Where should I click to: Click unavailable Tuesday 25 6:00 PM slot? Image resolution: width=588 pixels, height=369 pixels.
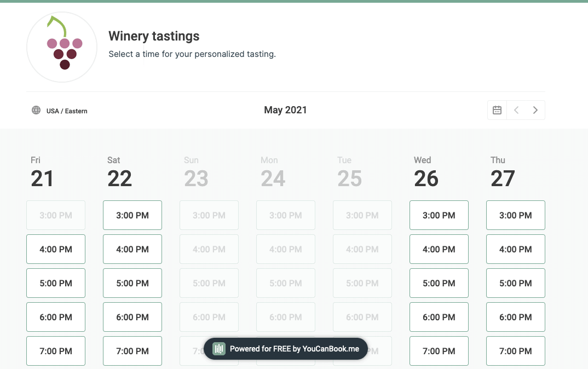(x=362, y=317)
